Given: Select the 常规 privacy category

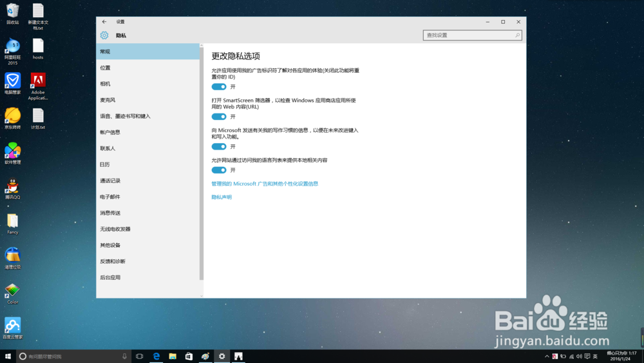Looking at the screenshot, I should 148,52.
